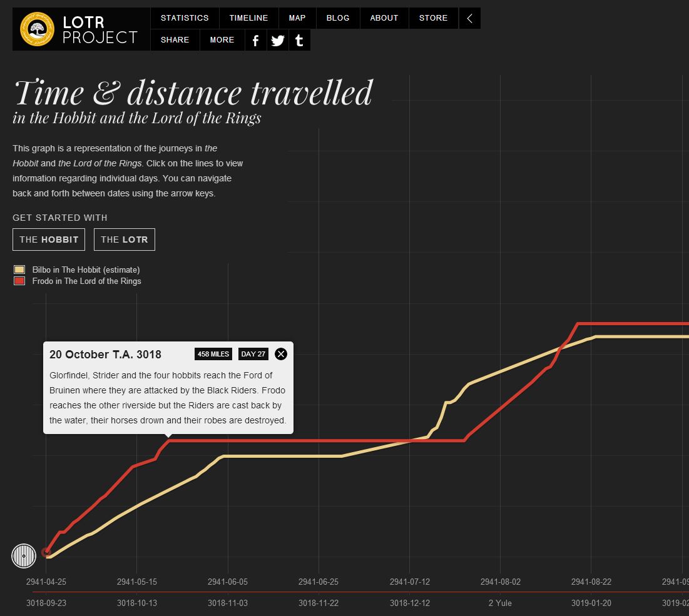Click axis date 2941-06-25
The image size is (689, 616).
click(x=319, y=582)
